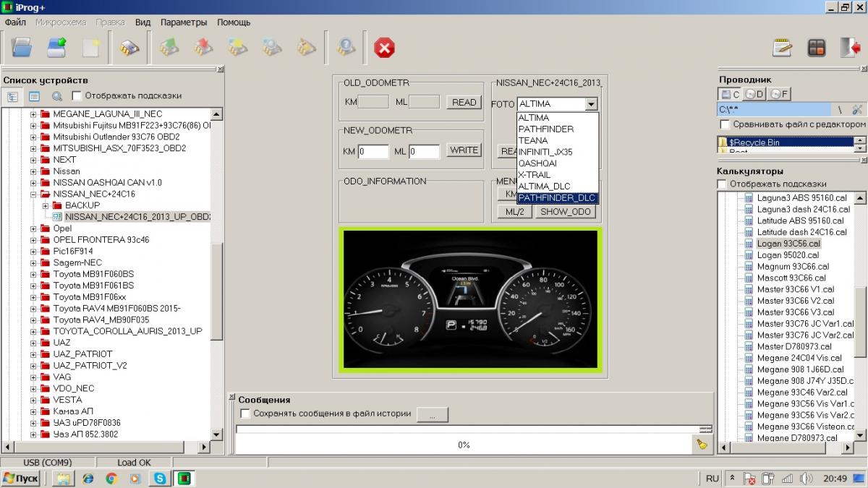Viewport: 868px width, 488px height.
Task: Open the calculator icon in toolbar
Action: (x=816, y=48)
